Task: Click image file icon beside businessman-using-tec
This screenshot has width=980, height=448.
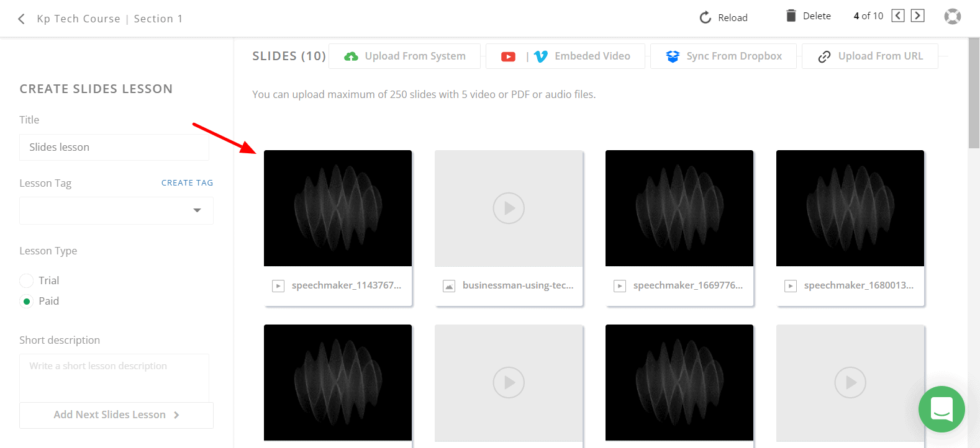Action: [449, 286]
